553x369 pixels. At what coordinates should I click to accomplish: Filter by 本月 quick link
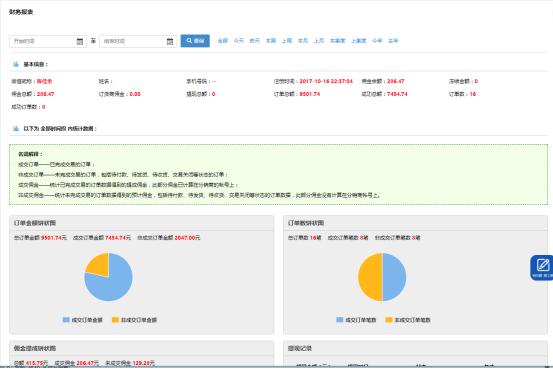(x=303, y=41)
